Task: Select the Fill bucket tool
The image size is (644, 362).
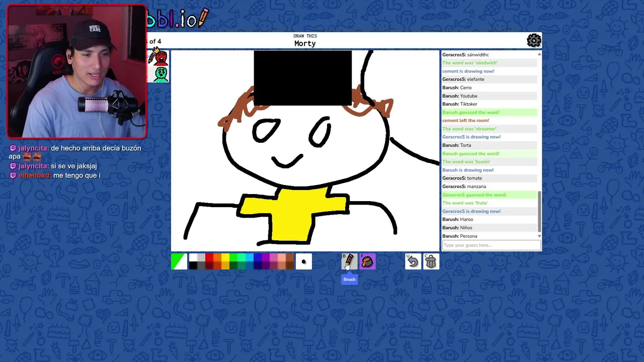Action: pos(367,261)
